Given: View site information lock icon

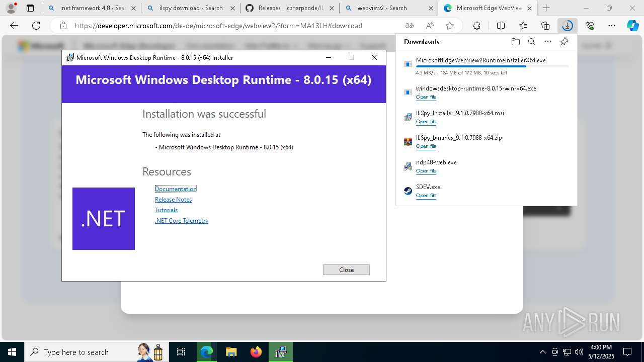Looking at the screenshot, I should pos(63,26).
